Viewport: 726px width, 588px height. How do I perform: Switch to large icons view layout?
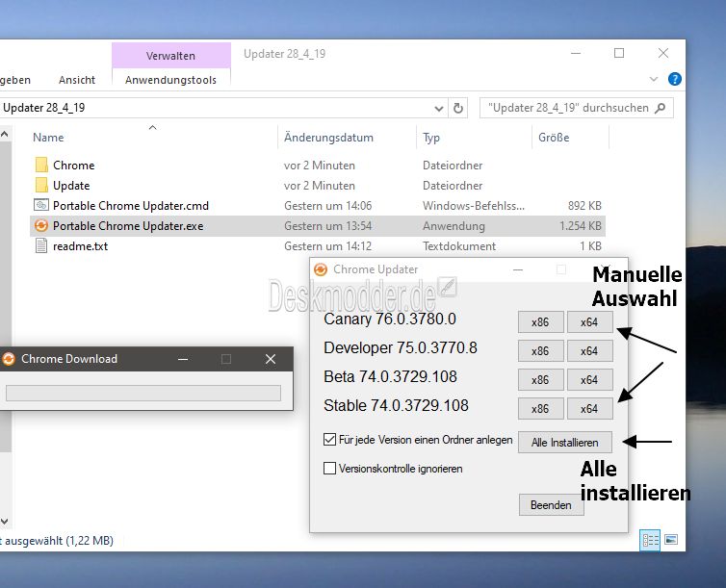click(671, 540)
